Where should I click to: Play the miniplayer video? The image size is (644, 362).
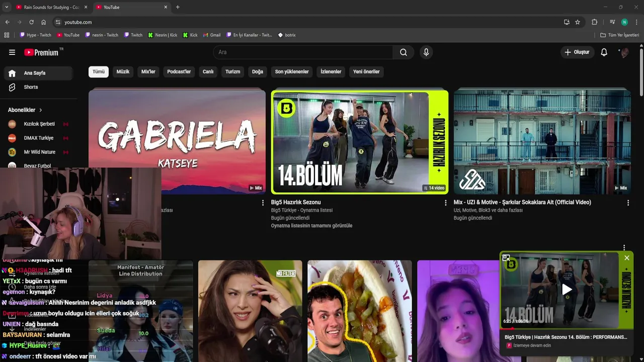click(567, 289)
